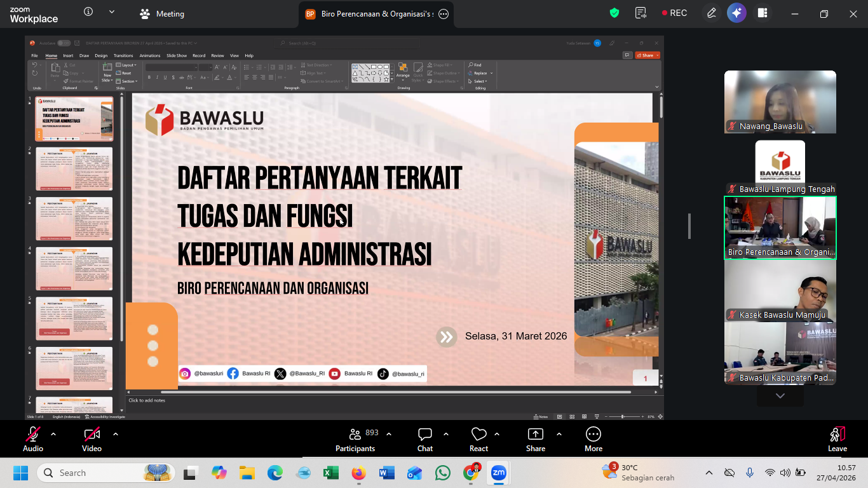Open the More options menu
The image size is (868, 488).
click(593, 439)
